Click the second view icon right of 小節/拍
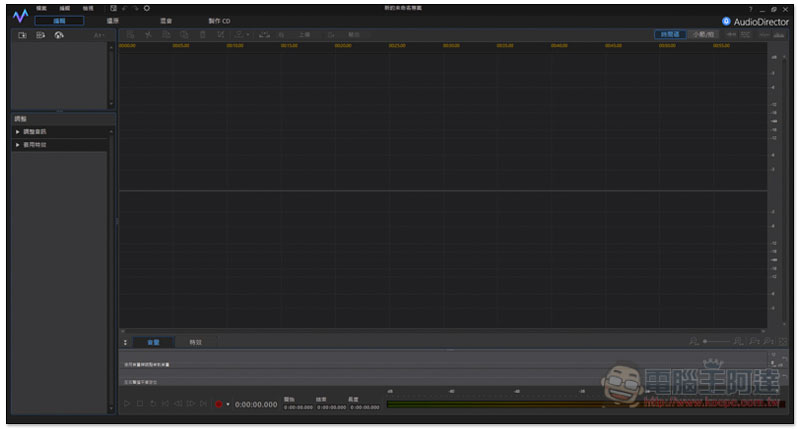 click(x=745, y=35)
